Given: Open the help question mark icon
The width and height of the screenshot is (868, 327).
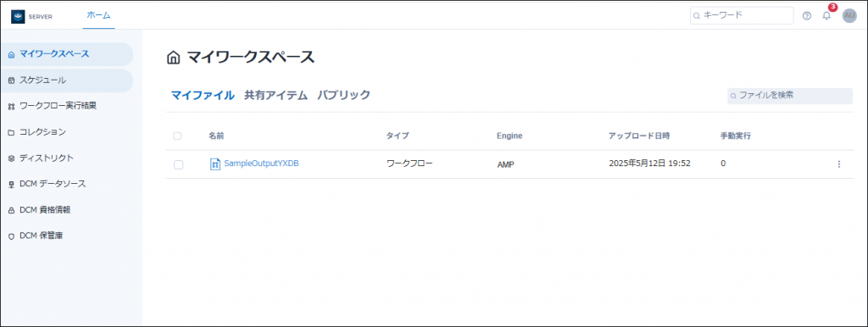Looking at the screenshot, I should 807,16.
